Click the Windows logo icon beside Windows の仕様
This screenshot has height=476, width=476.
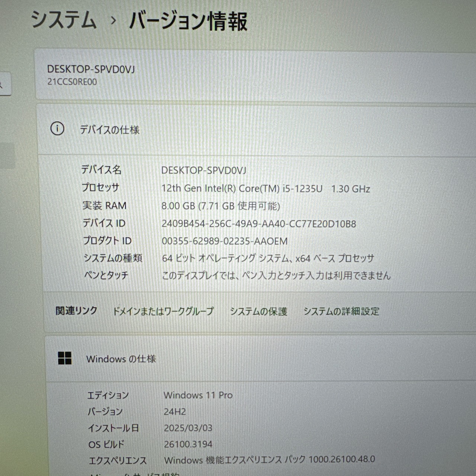65,358
